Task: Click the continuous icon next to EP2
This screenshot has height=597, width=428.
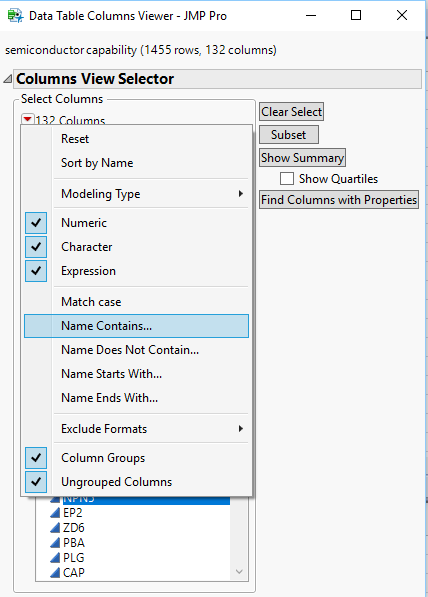Action: click(x=55, y=513)
